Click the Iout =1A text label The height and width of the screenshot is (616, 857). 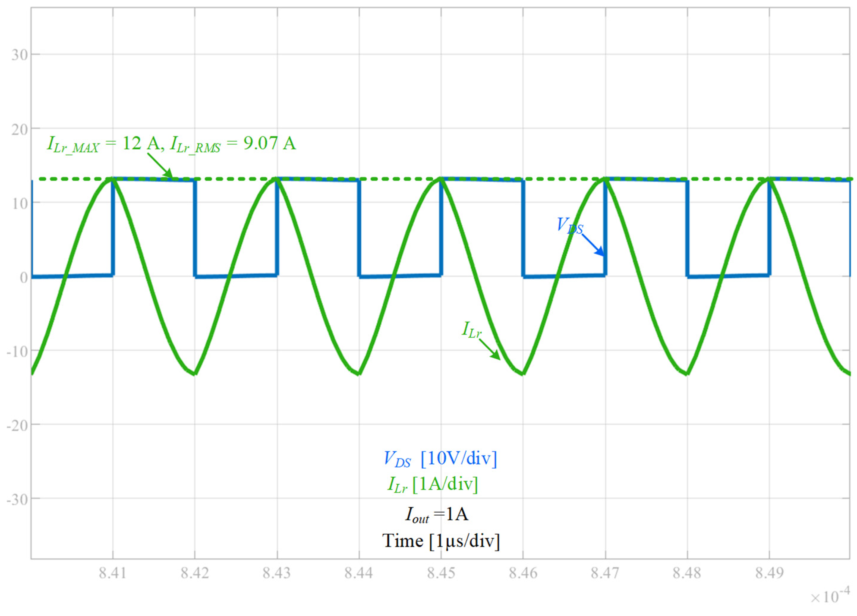click(437, 514)
